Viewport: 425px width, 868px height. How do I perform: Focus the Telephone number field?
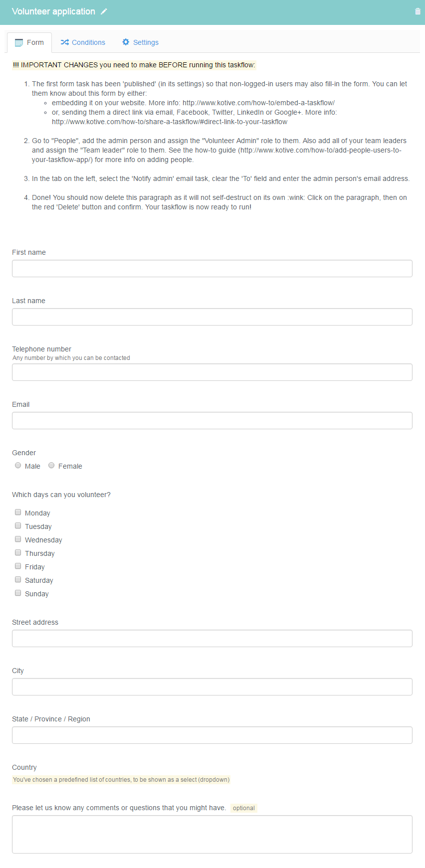(x=212, y=372)
